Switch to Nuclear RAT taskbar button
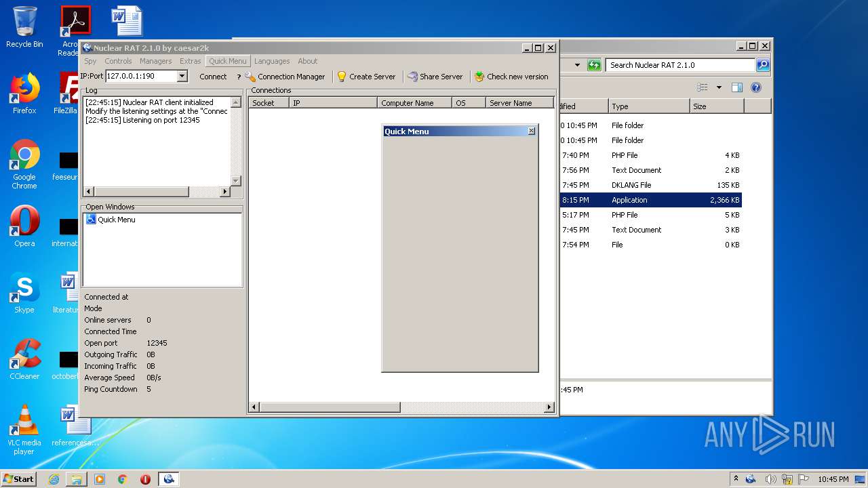Viewport: 868px width, 488px height. tap(169, 479)
